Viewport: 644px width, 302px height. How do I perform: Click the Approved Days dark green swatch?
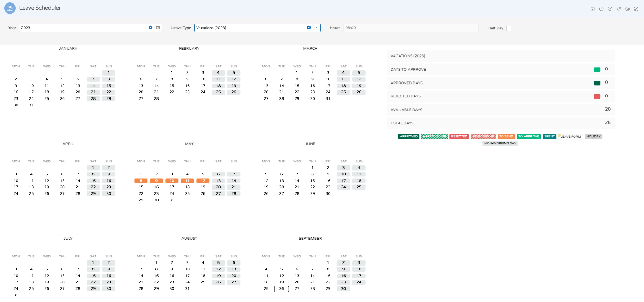tap(597, 83)
